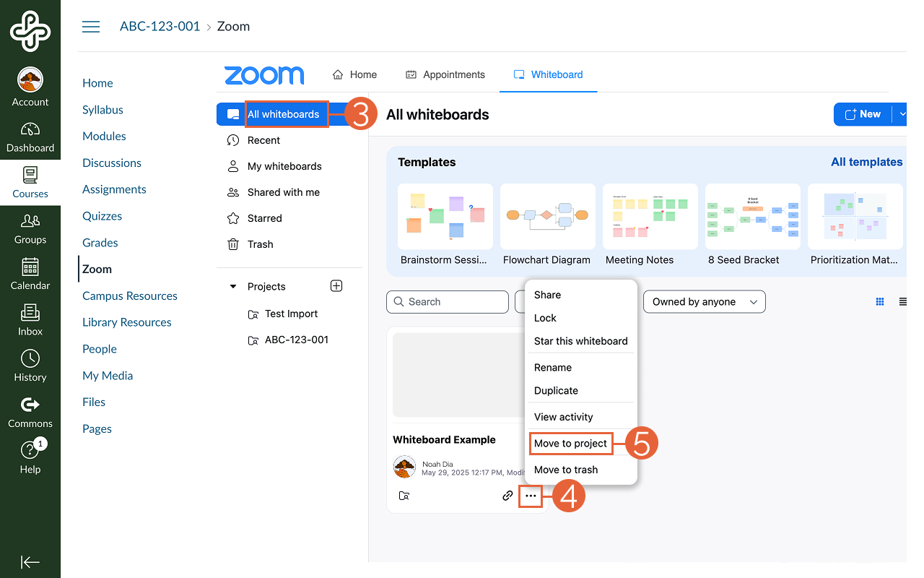Image resolution: width=924 pixels, height=578 pixels.
Task: Open Commons in global navigation
Action: click(x=30, y=412)
